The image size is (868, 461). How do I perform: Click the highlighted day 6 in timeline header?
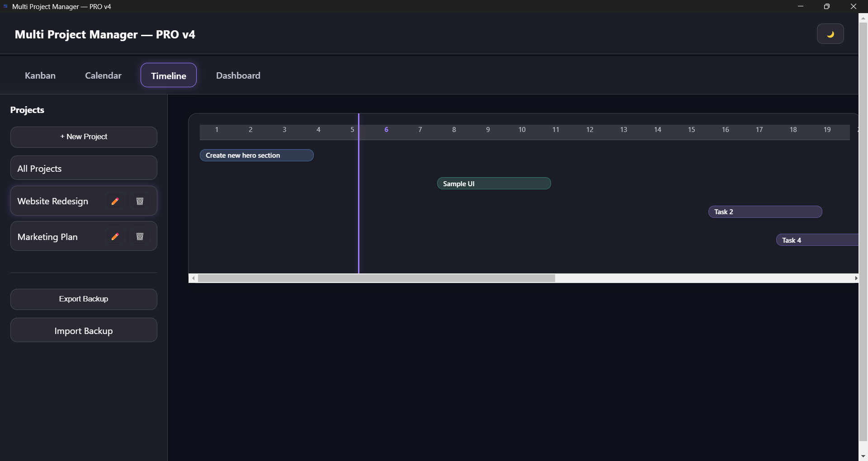(x=386, y=130)
